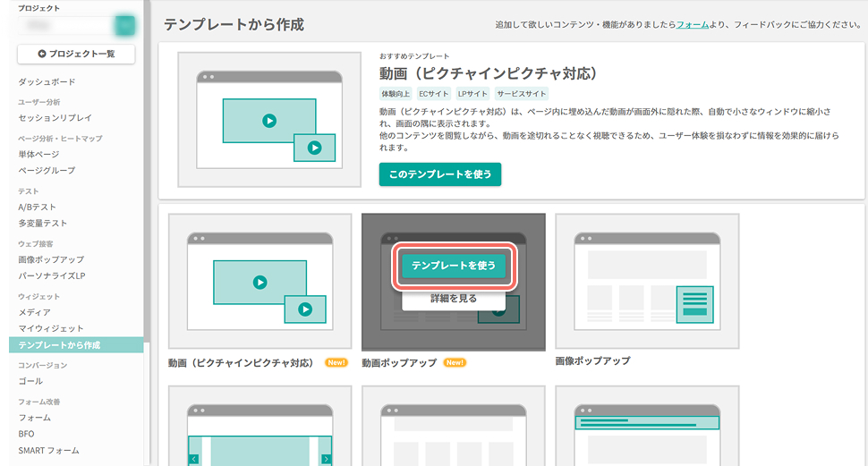Click the large play icon in recommended preview
Image resolution: width=868 pixels, height=466 pixels.
(x=269, y=121)
